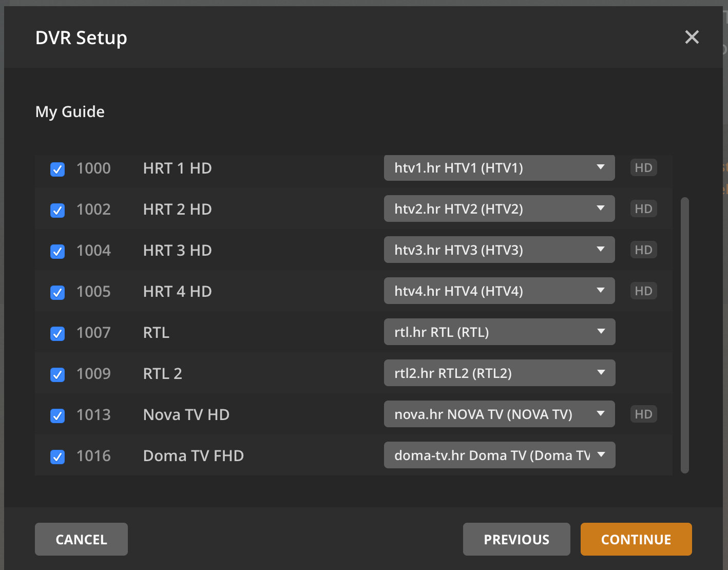This screenshot has height=570, width=728.
Task: Click the RTL 2 channel name
Action: click(162, 374)
